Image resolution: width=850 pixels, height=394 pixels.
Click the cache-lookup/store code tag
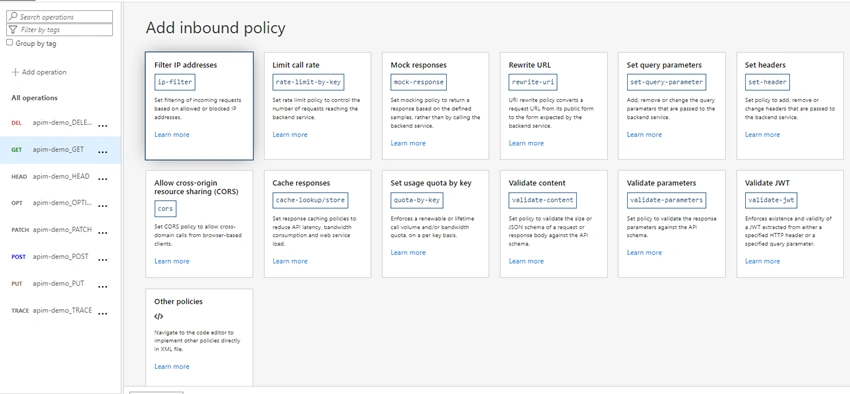pyautogui.click(x=310, y=200)
